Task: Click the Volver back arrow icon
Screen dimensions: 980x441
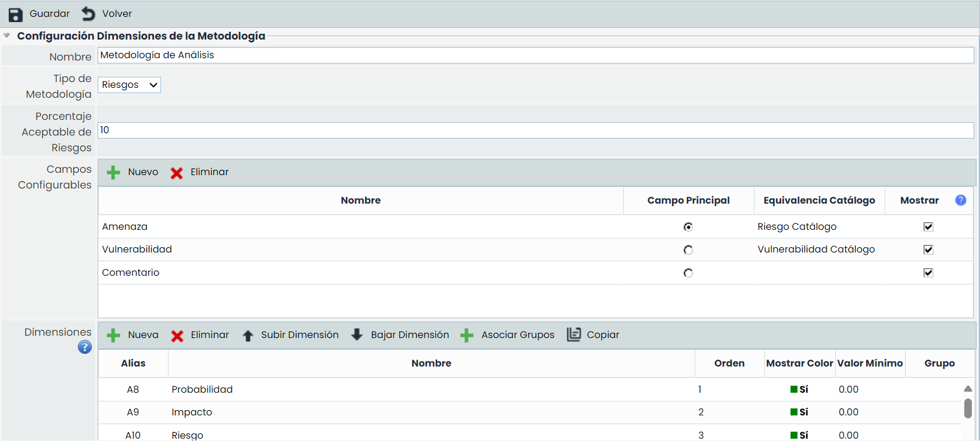Action: pyautogui.click(x=88, y=13)
